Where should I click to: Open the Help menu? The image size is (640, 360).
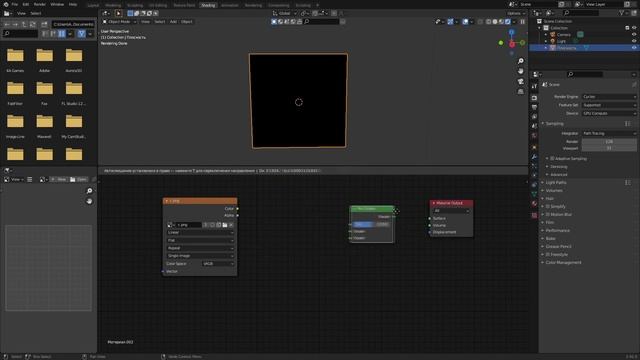(x=73, y=4)
